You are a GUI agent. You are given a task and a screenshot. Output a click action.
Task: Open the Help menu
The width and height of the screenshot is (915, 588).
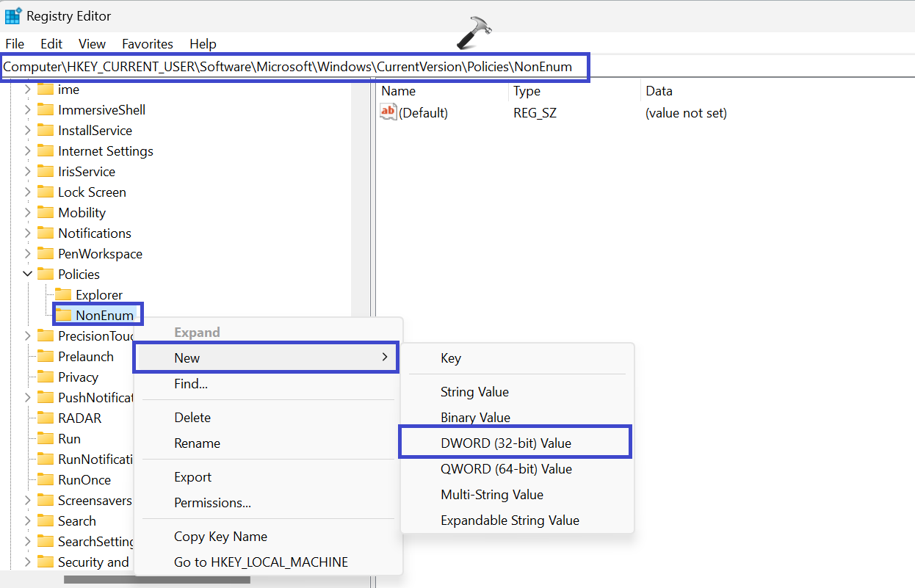(x=203, y=44)
